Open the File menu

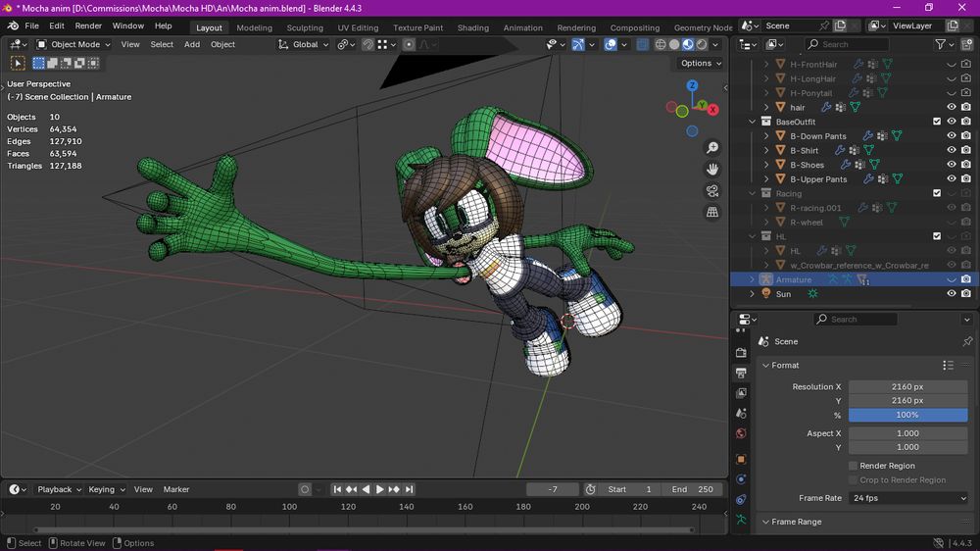point(31,25)
